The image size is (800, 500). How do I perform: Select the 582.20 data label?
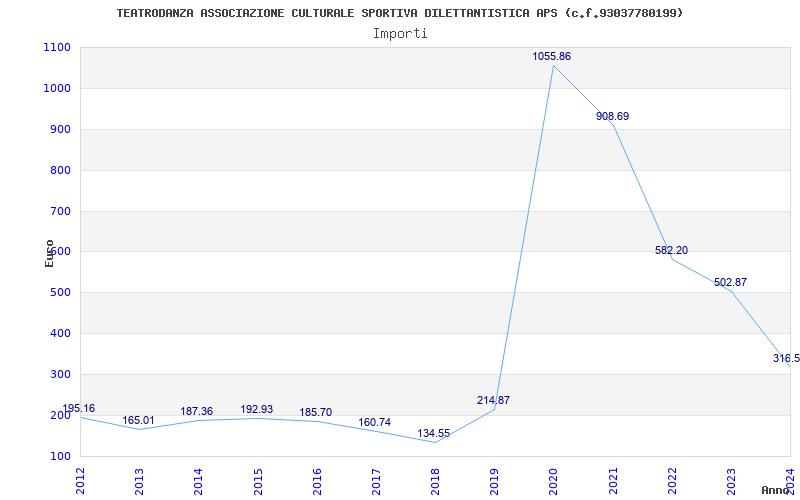(671, 251)
